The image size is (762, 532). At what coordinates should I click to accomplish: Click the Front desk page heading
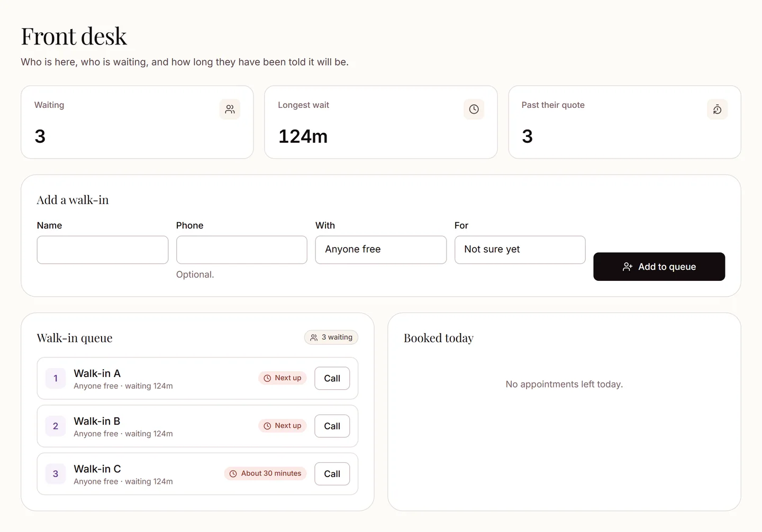(x=74, y=36)
